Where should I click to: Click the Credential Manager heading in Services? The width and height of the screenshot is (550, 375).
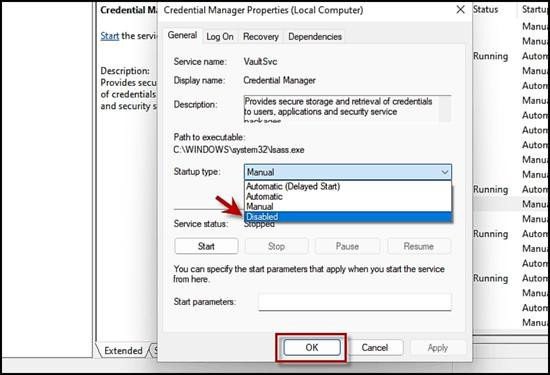click(x=128, y=10)
